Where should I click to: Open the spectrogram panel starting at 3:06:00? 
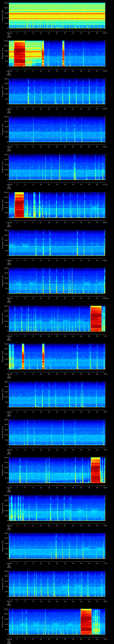click(x=57, y=546)
